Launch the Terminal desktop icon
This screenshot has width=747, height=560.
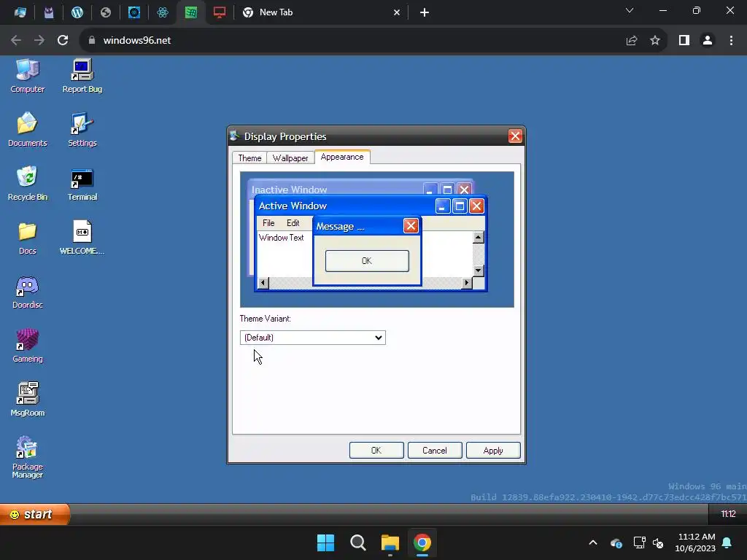point(82,183)
